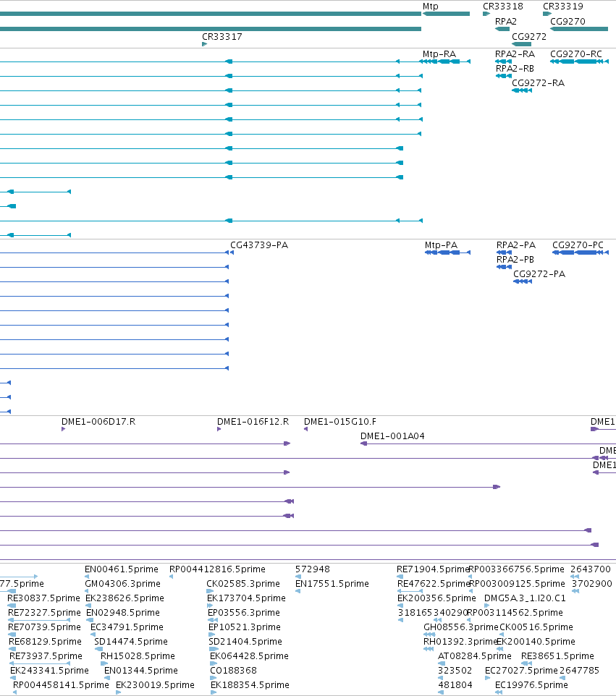Click EST RE30837.5prime
Image resolution: width=616 pixels, height=696 pixels.
pos(43,598)
